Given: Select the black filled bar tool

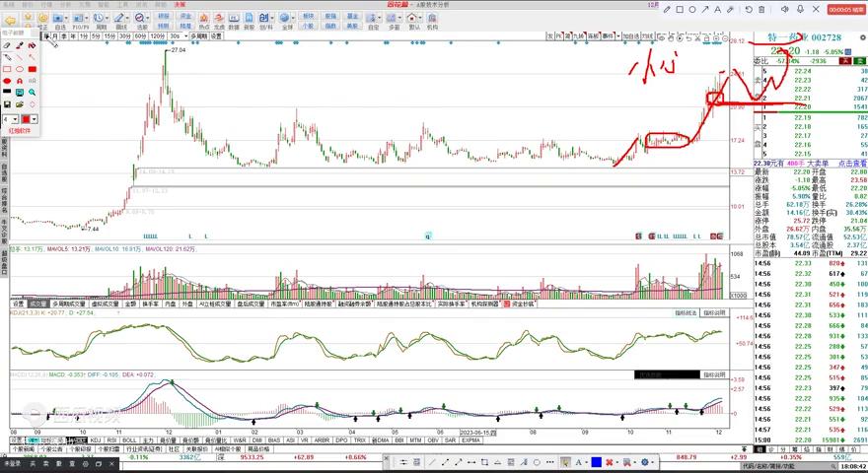Looking at the screenshot, I should coord(7,92).
